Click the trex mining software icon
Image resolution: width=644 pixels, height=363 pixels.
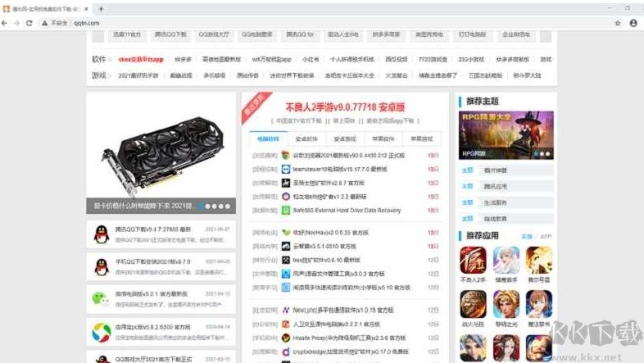(x=285, y=260)
